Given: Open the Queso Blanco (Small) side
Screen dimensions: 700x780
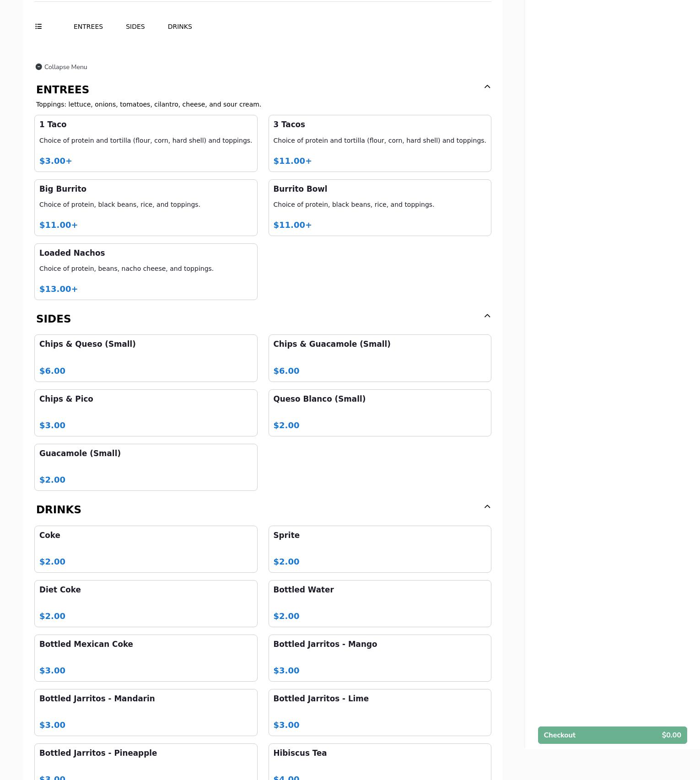Looking at the screenshot, I should (x=379, y=413).
